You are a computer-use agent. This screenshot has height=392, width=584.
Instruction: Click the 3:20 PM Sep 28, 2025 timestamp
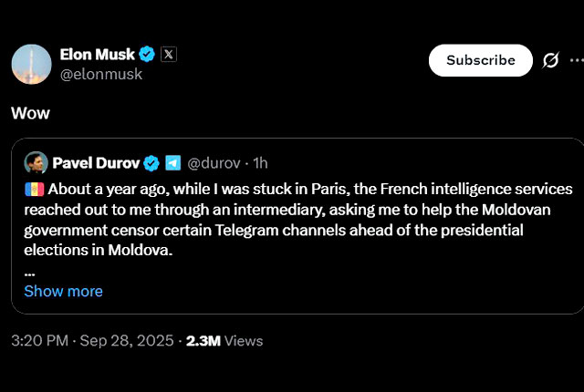[91, 341]
